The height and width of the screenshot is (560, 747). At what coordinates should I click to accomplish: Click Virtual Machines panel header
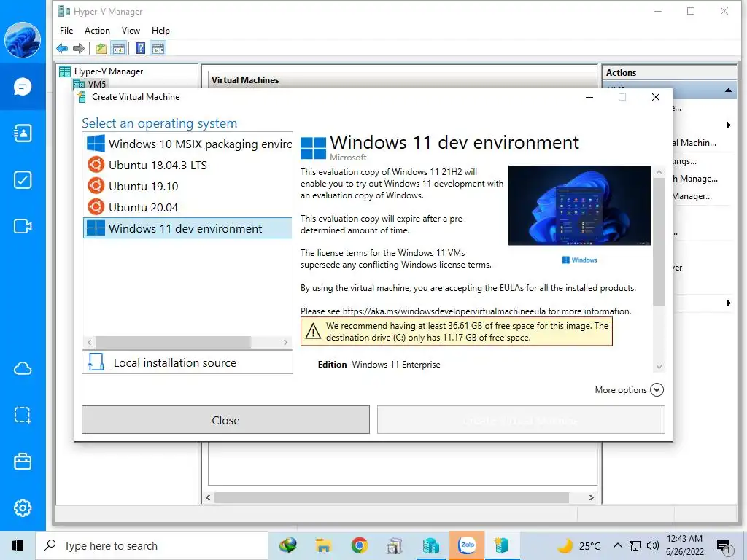(403, 80)
